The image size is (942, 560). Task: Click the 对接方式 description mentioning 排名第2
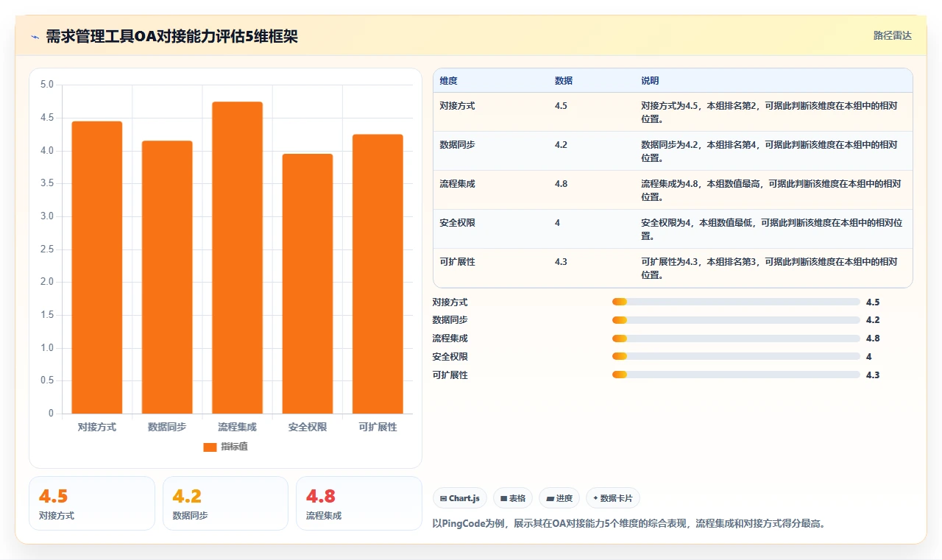tap(771, 112)
